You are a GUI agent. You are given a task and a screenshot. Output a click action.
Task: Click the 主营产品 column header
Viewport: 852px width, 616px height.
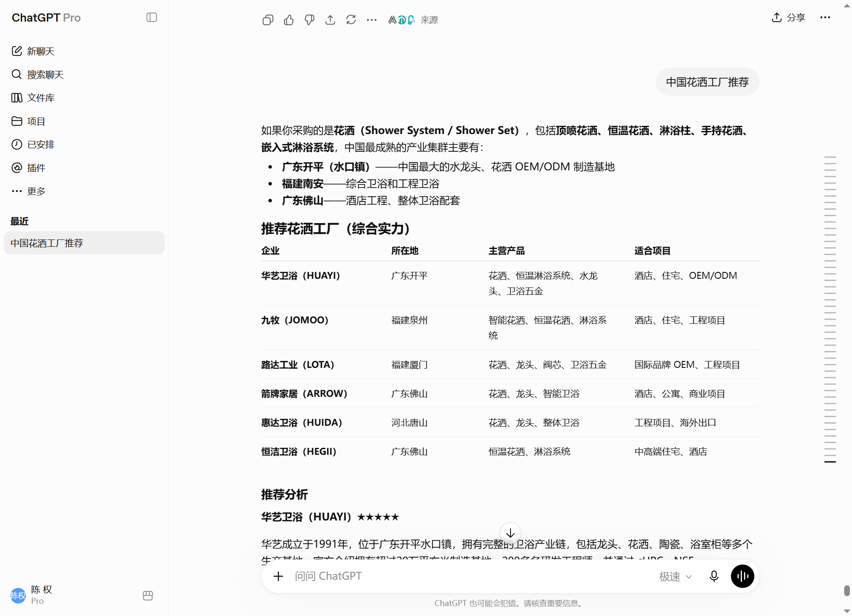[507, 251]
